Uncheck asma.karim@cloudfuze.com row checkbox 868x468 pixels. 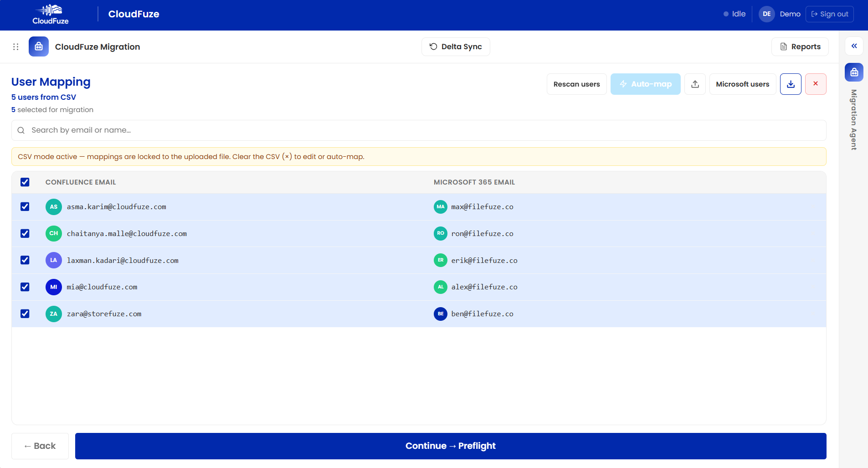coord(25,207)
